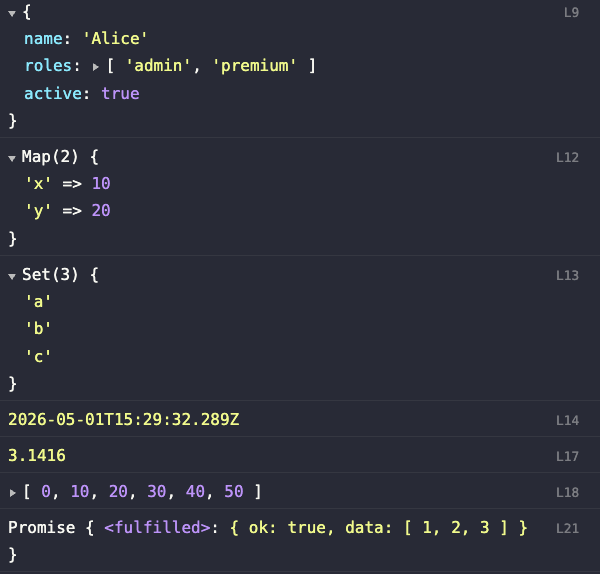Jump to source line L13
Screen dimensions: 600x574
pyautogui.click(x=567, y=275)
